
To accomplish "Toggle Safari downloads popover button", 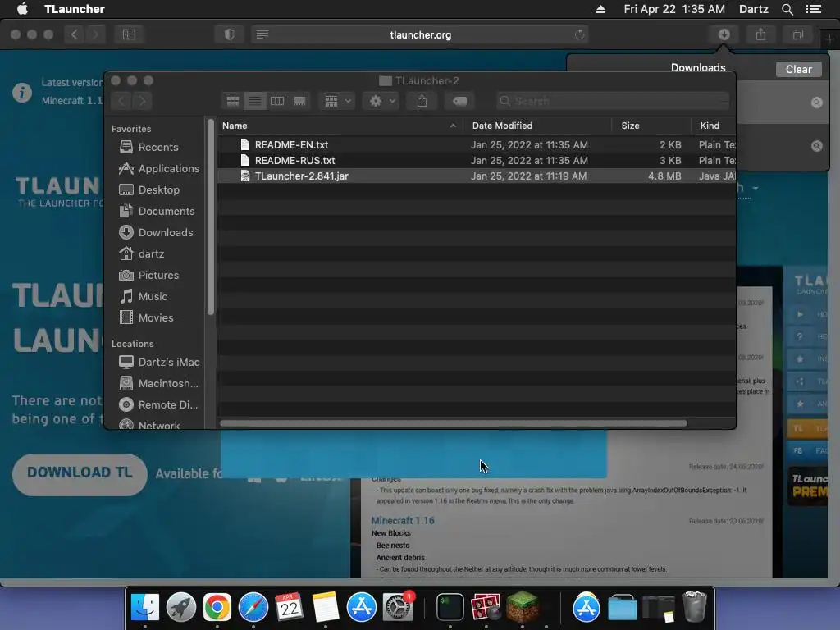I will 724,34.
